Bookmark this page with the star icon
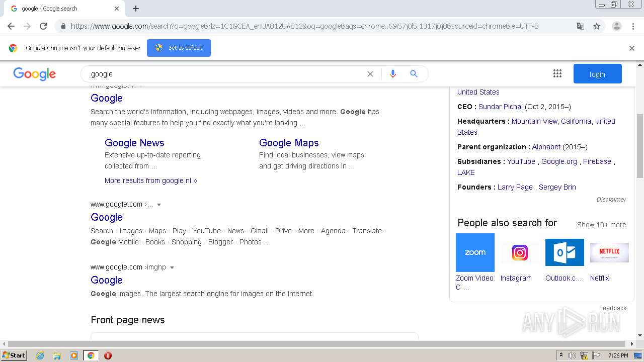 click(x=597, y=26)
